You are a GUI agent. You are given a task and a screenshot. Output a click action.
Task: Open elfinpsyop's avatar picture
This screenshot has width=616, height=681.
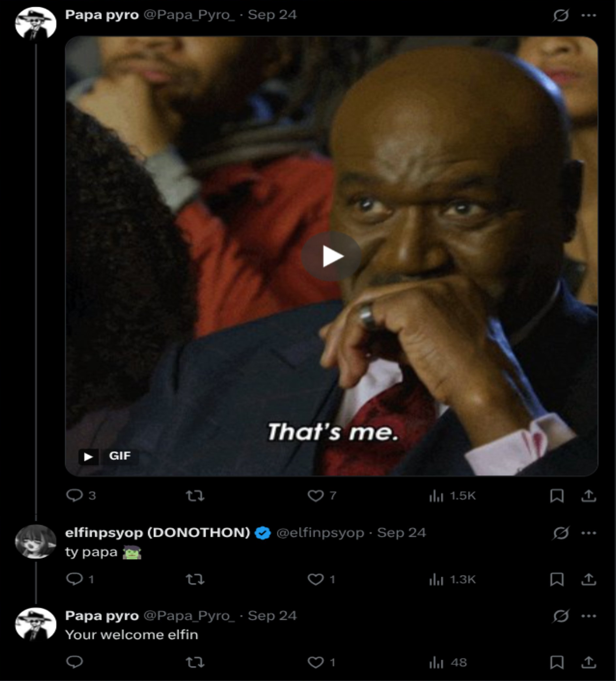[x=36, y=541]
